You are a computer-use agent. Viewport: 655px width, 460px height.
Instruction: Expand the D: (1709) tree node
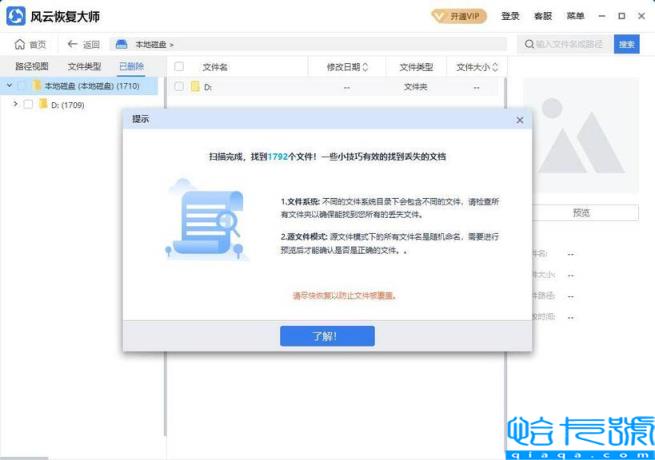click(x=15, y=104)
